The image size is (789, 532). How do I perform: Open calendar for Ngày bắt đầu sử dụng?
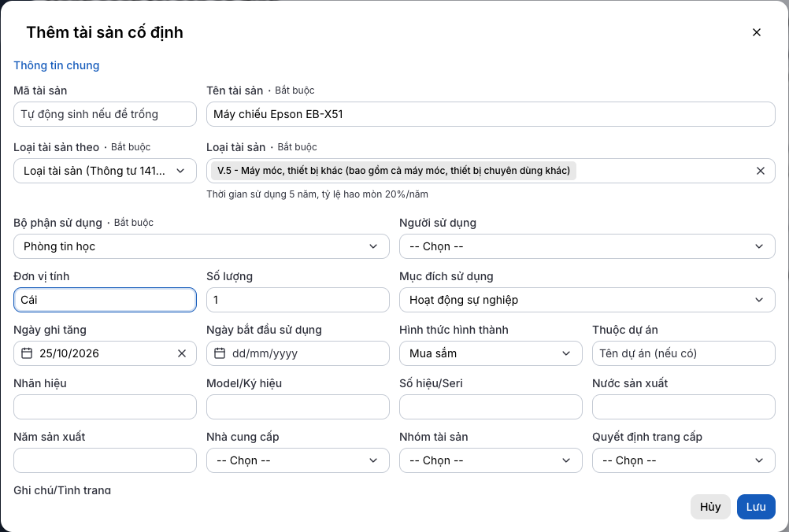coord(220,353)
